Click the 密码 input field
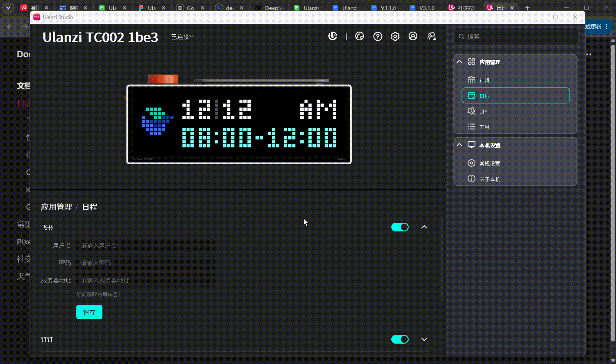 [145, 263]
